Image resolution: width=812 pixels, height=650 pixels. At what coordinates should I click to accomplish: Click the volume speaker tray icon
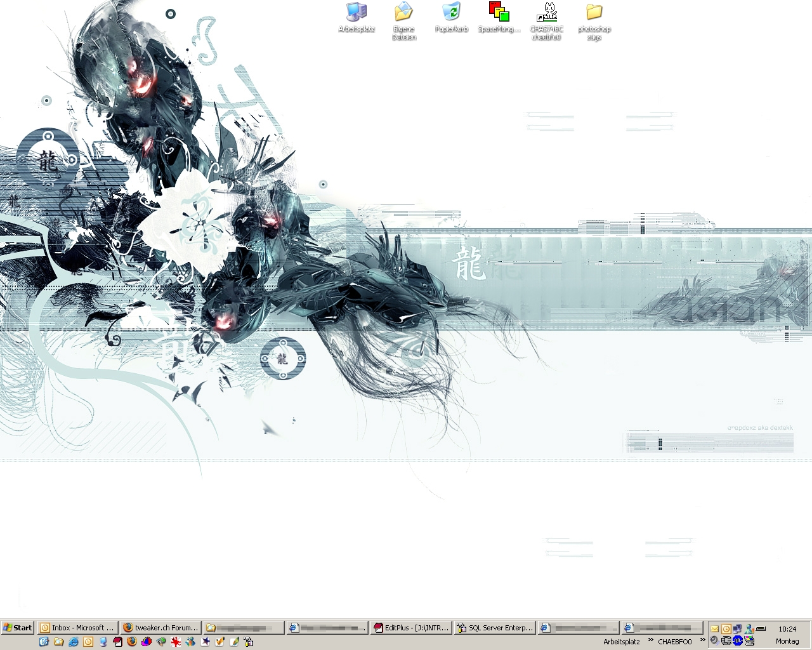pos(715,640)
